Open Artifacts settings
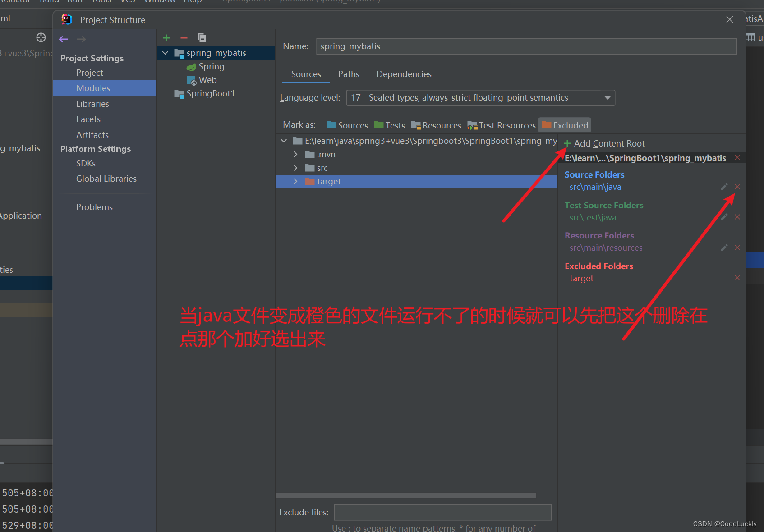764x532 pixels. 92,135
